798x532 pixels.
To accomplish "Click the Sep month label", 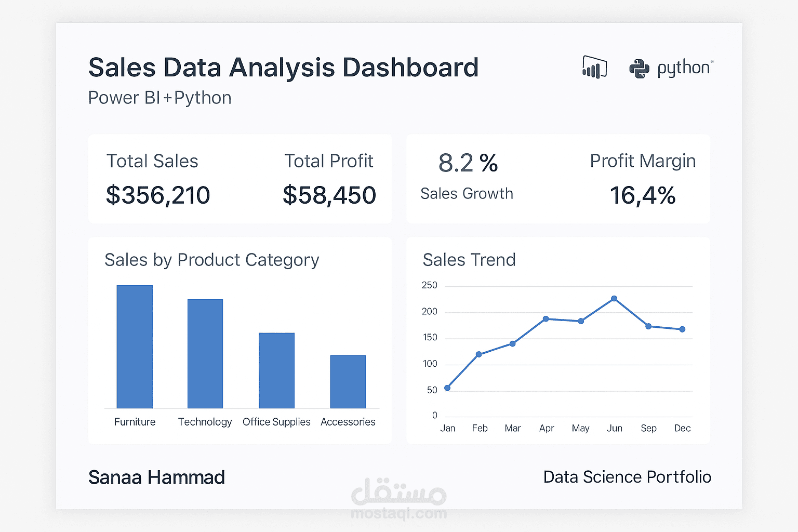I will [649, 429].
